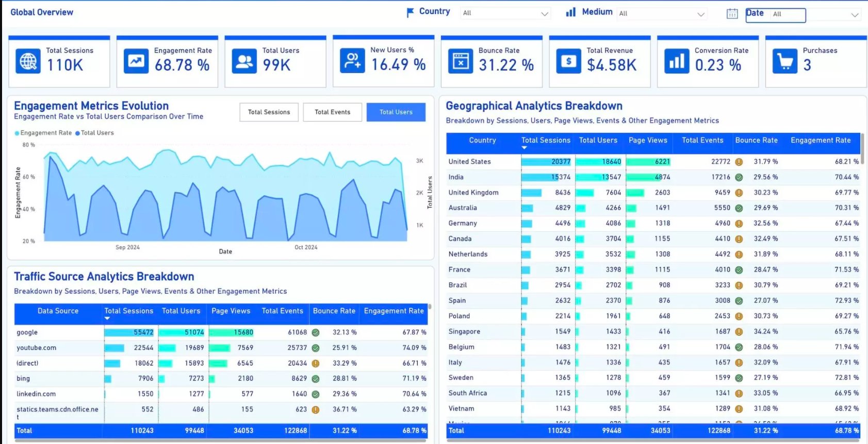Switch chart to Total Sessions
868x444 pixels.
coord(269,112)
